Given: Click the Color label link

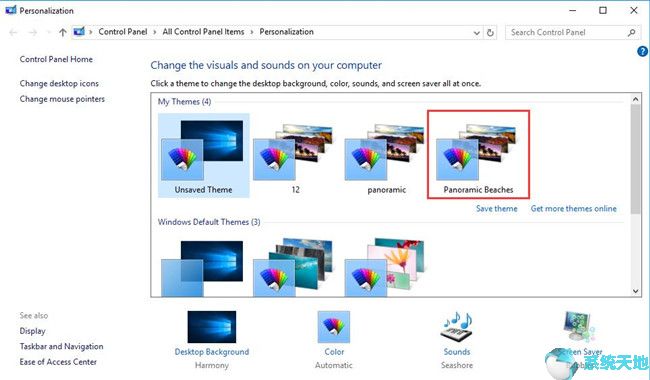Looking at the screenshot, I should point(334,352).
